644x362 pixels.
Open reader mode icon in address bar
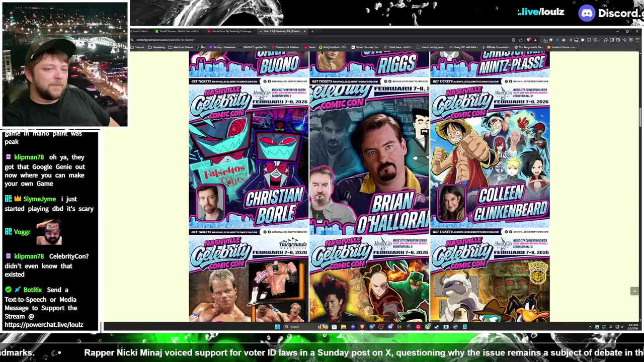[x=514, y=40]
